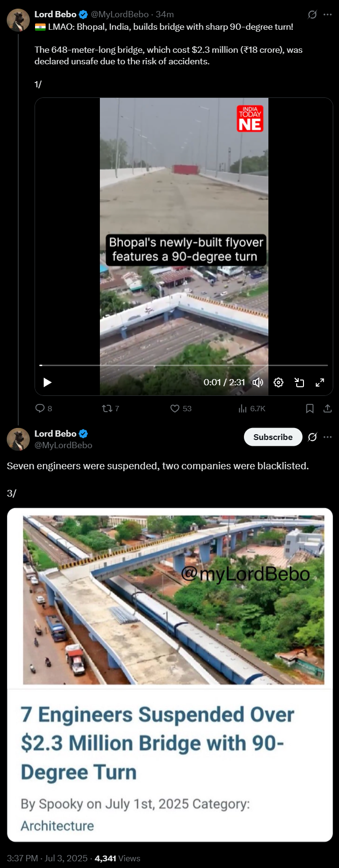The width and height of the screenshot is (339, 868).
Task: Like the first post
Action: pyautogui.click(x=181, y=408)
